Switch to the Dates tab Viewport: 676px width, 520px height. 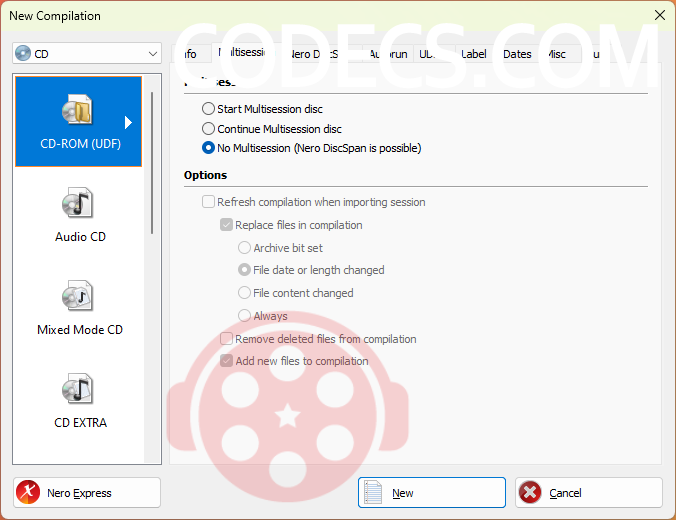(x=517, y=54)
